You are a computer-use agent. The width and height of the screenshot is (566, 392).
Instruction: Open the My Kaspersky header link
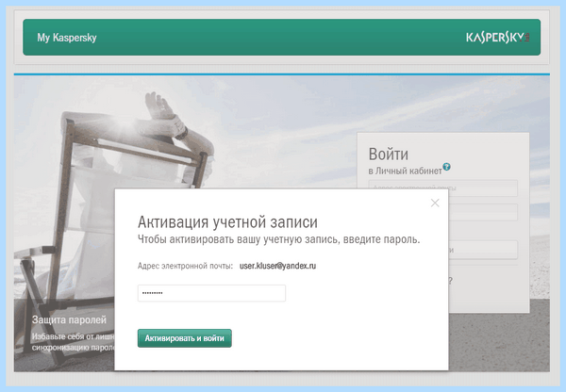click(67, 38)
